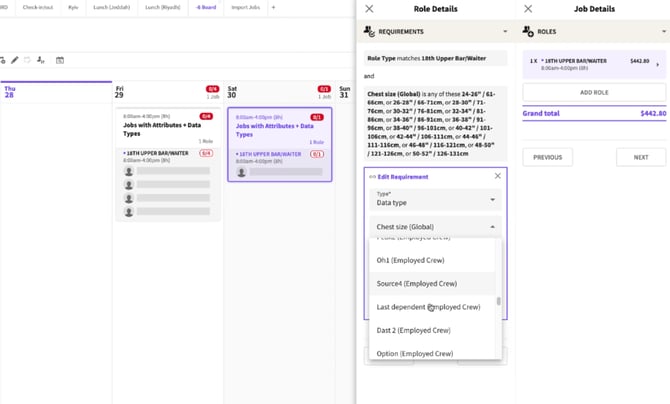Close the Job Details panel
670x404 pixels.
(x=528, y=9)
